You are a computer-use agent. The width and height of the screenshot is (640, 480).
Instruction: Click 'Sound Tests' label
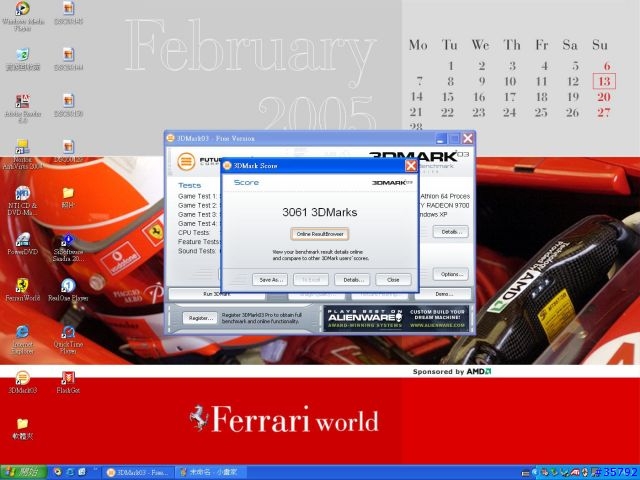pyautogui.click(x=197, y=251)
